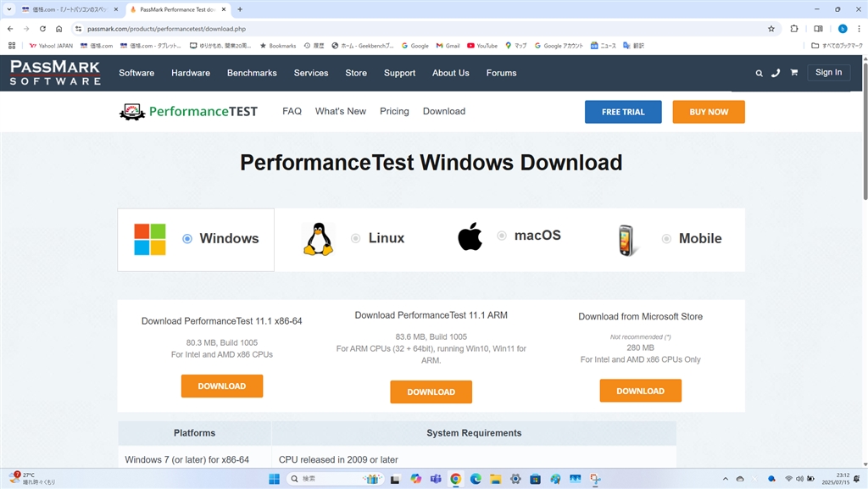Open the Forums menu item
The width and height of the screenshot is (868, 489).
point(502,73)
